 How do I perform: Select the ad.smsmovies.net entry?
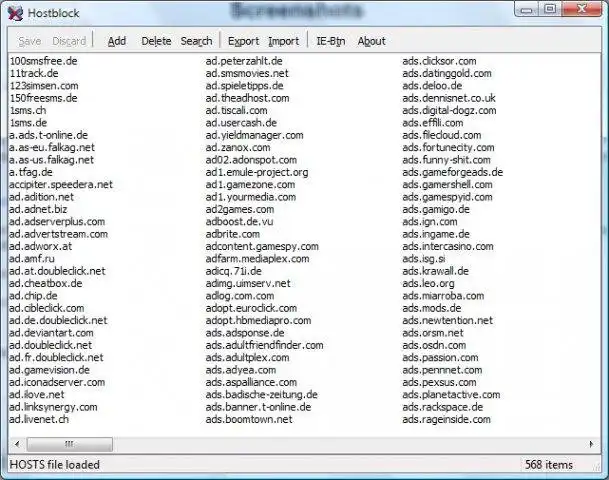pyautogui.click(x=247, y=73)
